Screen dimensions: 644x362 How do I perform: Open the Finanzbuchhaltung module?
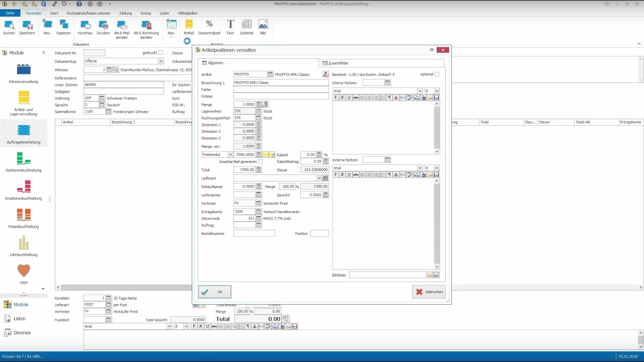coord(24,219)
